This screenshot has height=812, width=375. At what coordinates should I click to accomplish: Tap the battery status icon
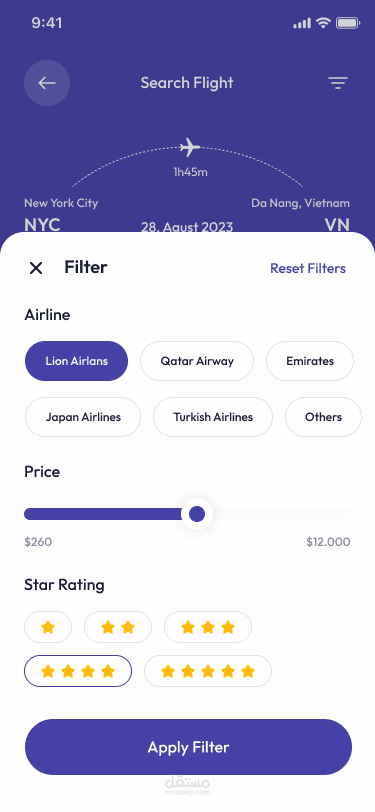pyautogui.click(x=348, y=23)
